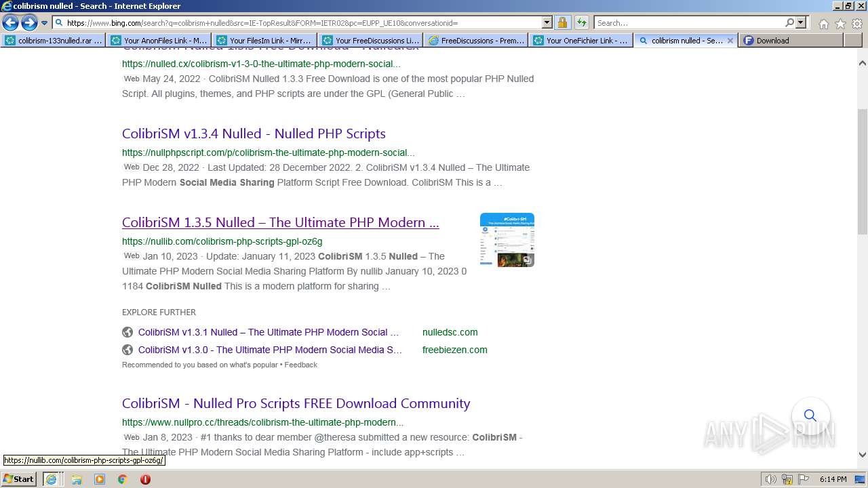Switch to the Download tab
The height and width of the screenshot is (488, 868).
click(791, 41)
